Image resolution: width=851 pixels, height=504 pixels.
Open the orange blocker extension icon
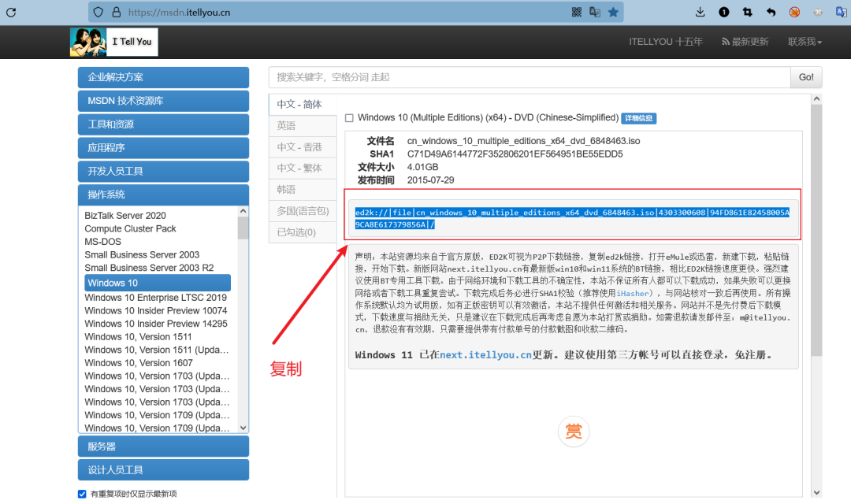pos(794,12)
